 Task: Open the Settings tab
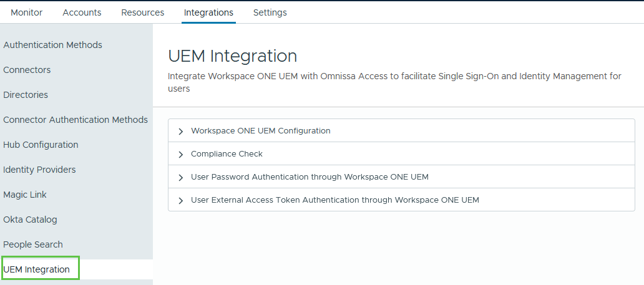point(270,12)
